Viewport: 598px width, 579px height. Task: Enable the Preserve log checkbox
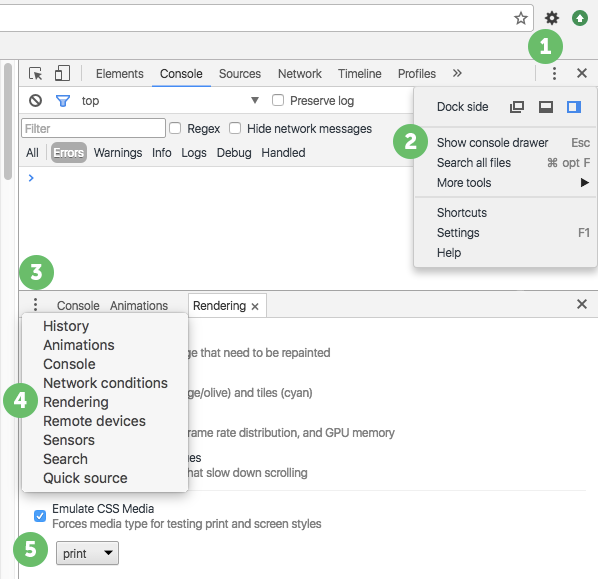point(278,100)
